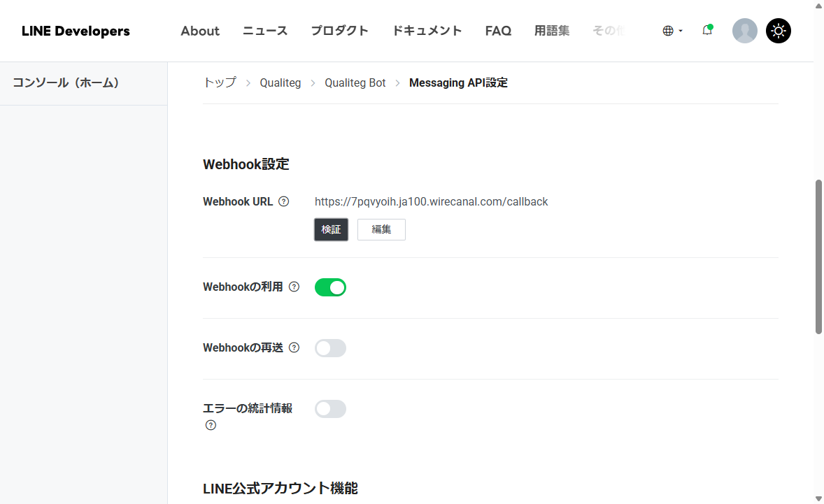Image resolution: width=824 pixels, height=504 pixels.
Task: Show help for エラーの統計情報
Action: [x=211, y=425]
